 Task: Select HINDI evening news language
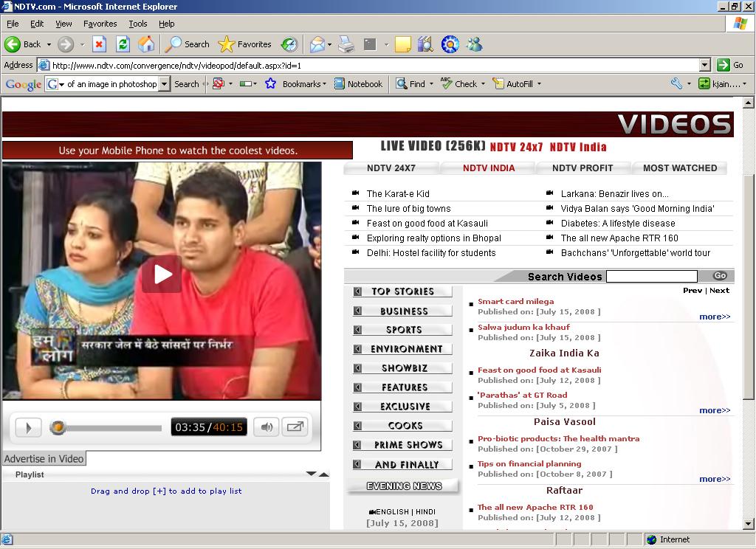coord(425,512)
